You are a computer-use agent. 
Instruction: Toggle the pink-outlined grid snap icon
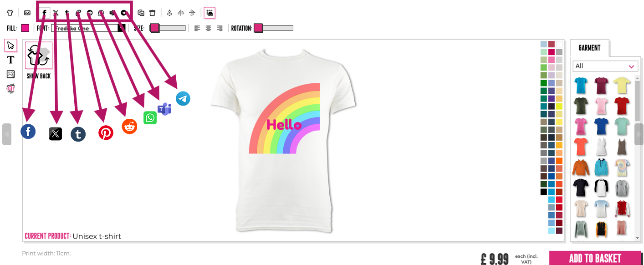coord(210,13)
